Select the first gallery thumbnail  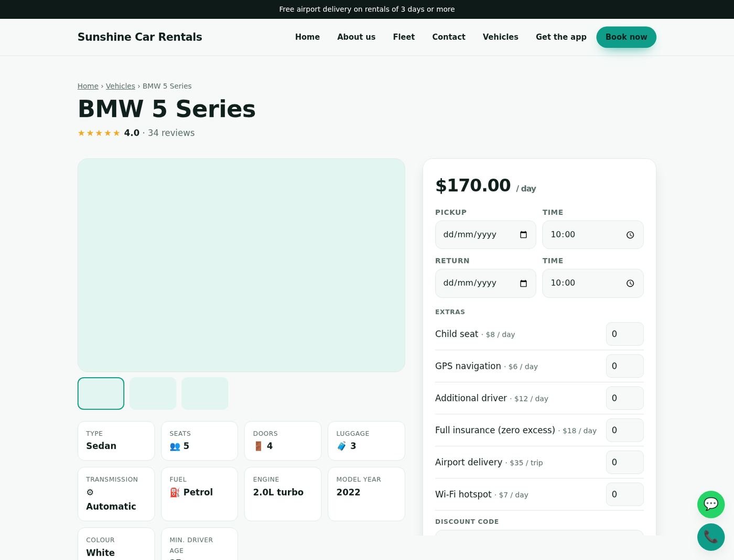[101, 393]
